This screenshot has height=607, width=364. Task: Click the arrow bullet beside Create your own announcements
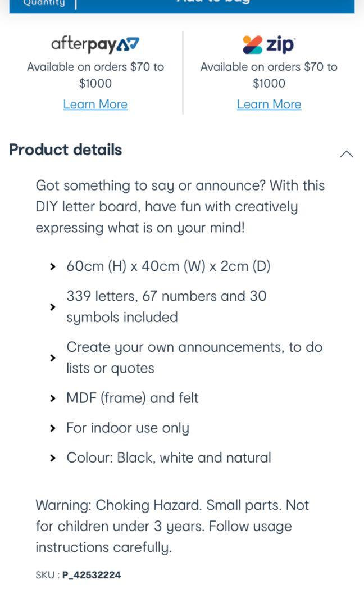[53, 358]
